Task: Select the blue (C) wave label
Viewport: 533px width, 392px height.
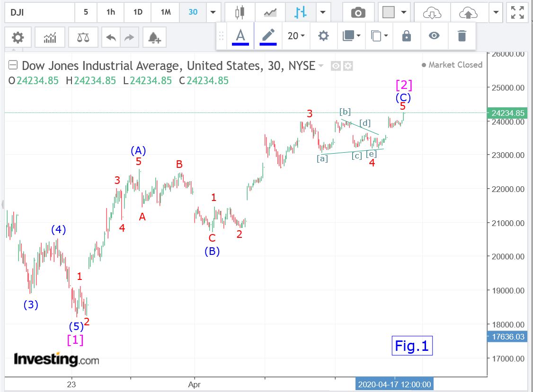Action: 403,98
